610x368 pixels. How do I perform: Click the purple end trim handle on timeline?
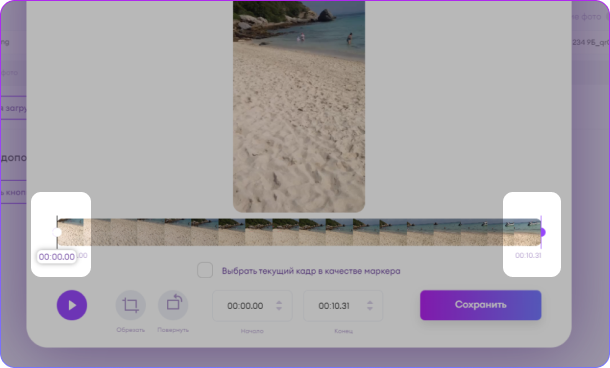[x=542, y=232]
